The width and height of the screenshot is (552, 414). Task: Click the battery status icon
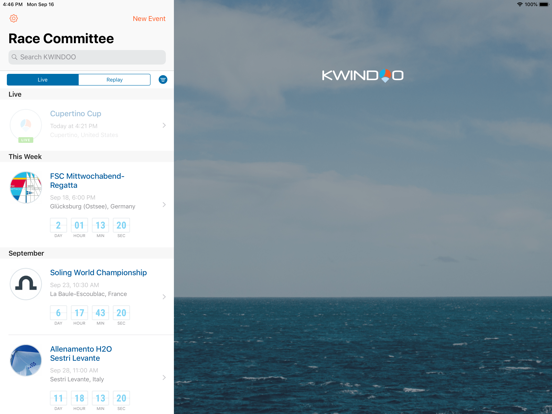tap(544, 4)
